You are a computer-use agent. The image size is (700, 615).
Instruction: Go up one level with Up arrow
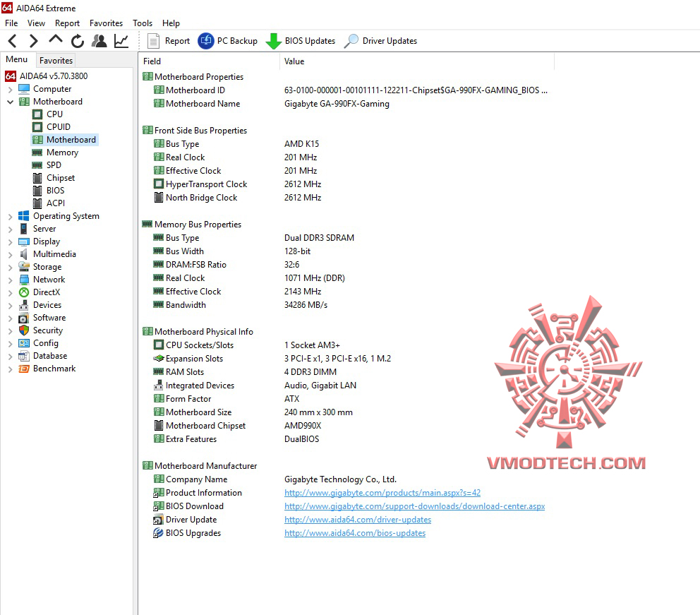(x=55, y=40)
